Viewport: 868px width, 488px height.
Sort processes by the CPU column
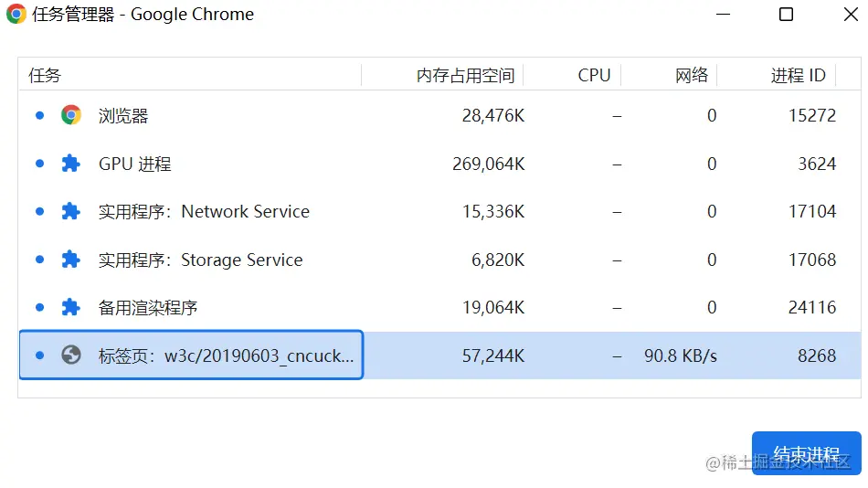coord(593,75)
